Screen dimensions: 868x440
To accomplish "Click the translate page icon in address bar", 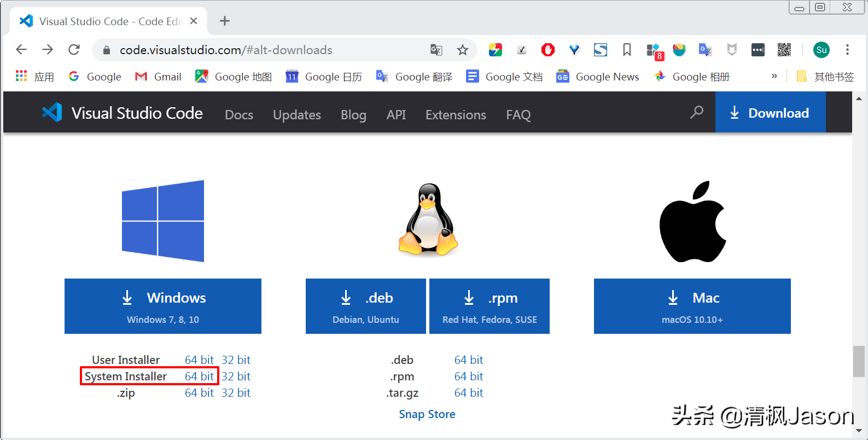I will click(436, 50).
